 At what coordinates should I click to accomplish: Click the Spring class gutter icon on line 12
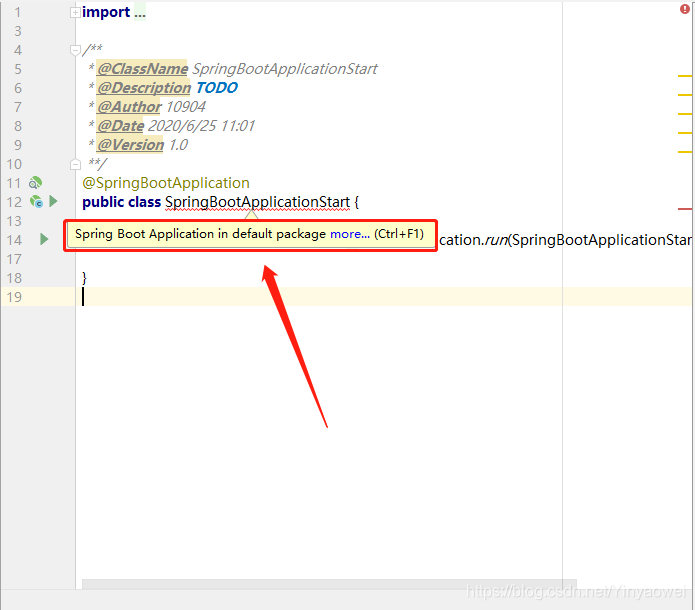click(36, 202)
